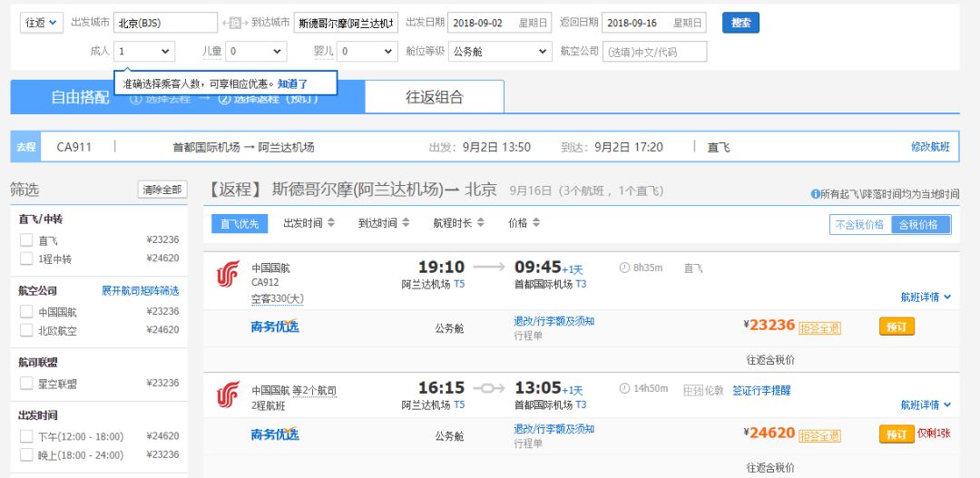980x478 pixels.
Task: Dismiss tooltip with 知道了 link
Action: coord(292,83)
